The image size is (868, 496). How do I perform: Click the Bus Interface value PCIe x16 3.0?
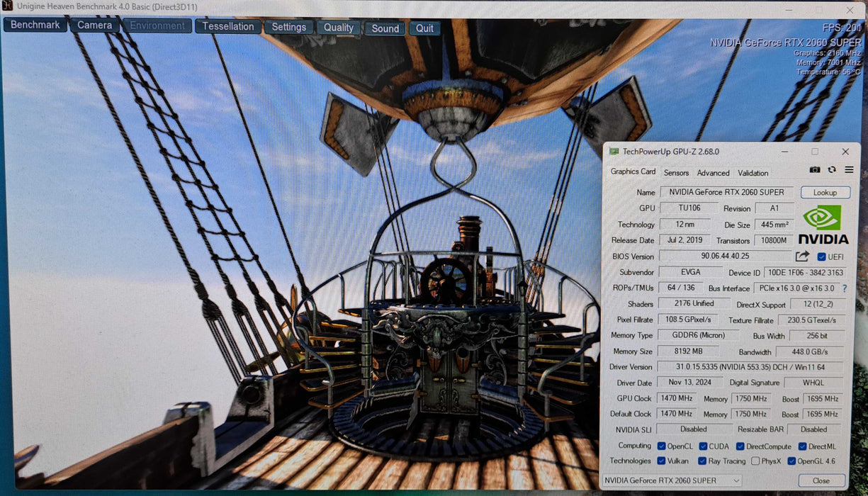point(796,288)
